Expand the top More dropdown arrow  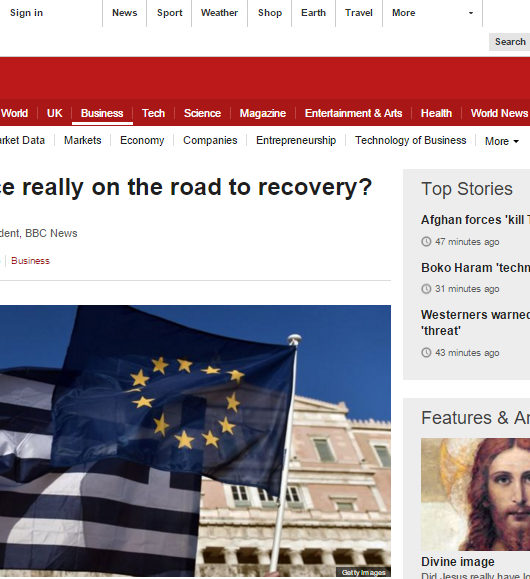pos(471,13)
